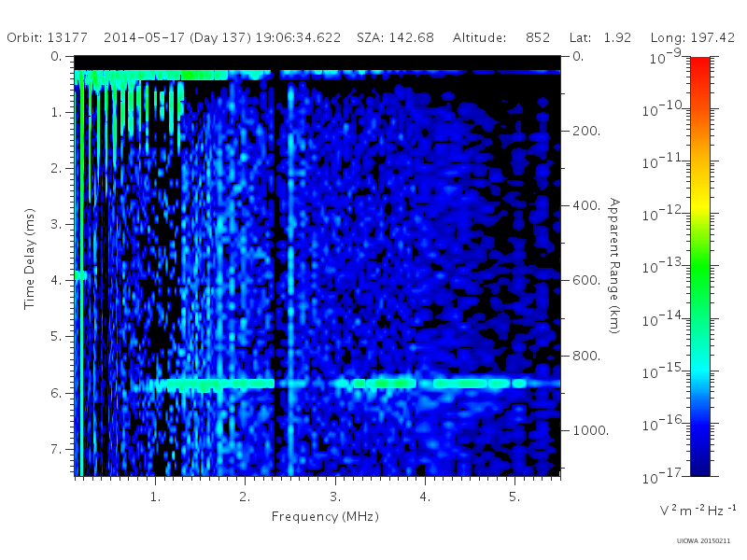Click the '600.' apparent range tick label

tap(586, 281)
